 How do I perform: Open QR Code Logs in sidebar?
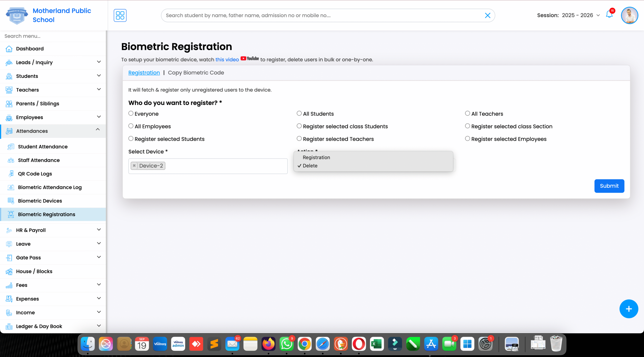35,174
